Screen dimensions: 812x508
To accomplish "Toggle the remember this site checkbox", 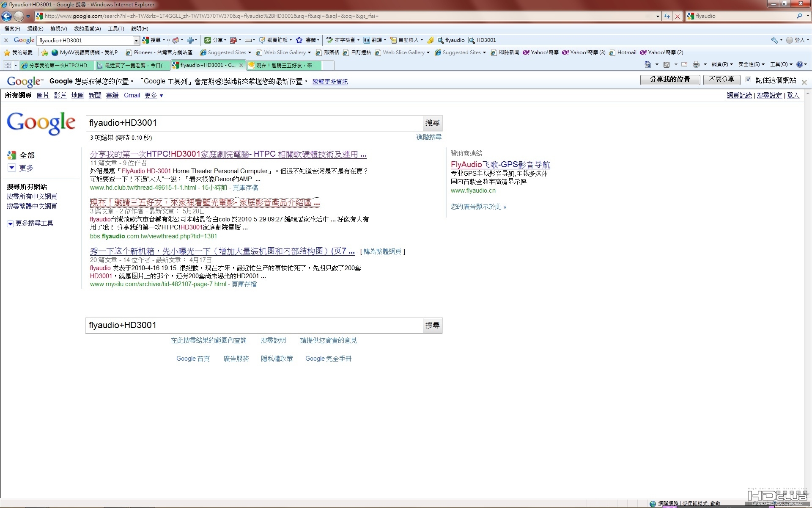I will coord(748,80).
